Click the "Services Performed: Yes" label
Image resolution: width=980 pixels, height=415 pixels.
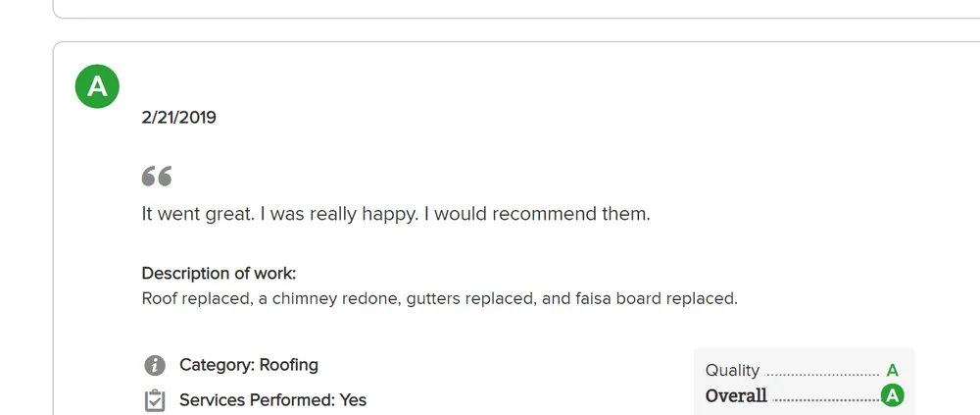272,400
